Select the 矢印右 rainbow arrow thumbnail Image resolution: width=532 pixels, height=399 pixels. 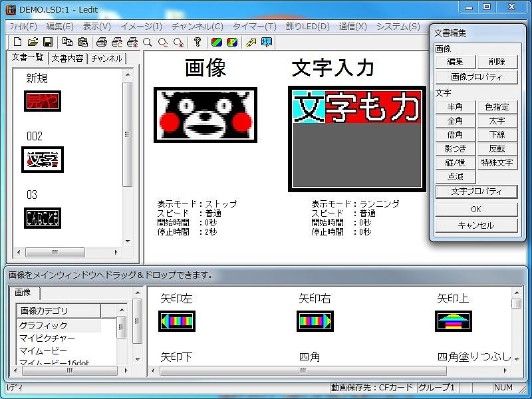click(315, 322)
